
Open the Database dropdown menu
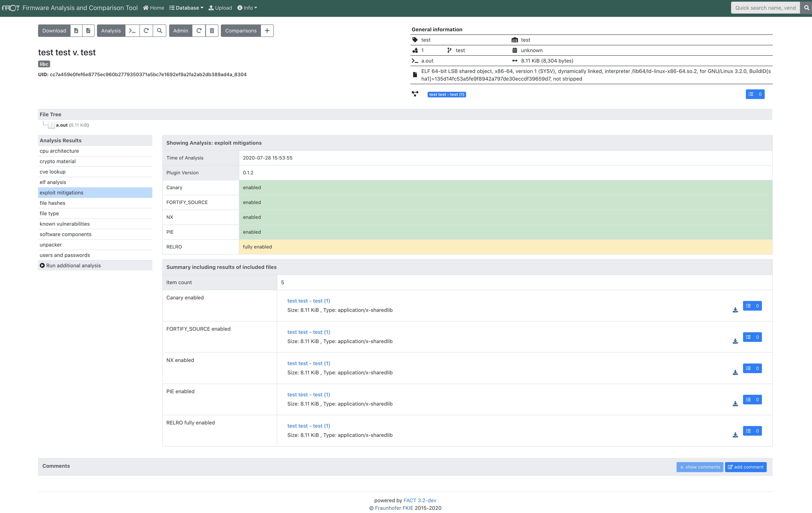coord(187,8)
